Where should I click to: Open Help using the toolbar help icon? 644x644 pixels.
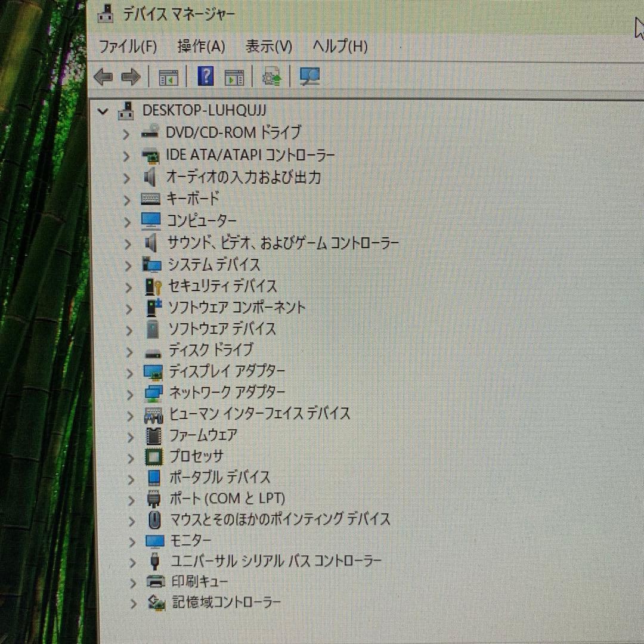205,76
